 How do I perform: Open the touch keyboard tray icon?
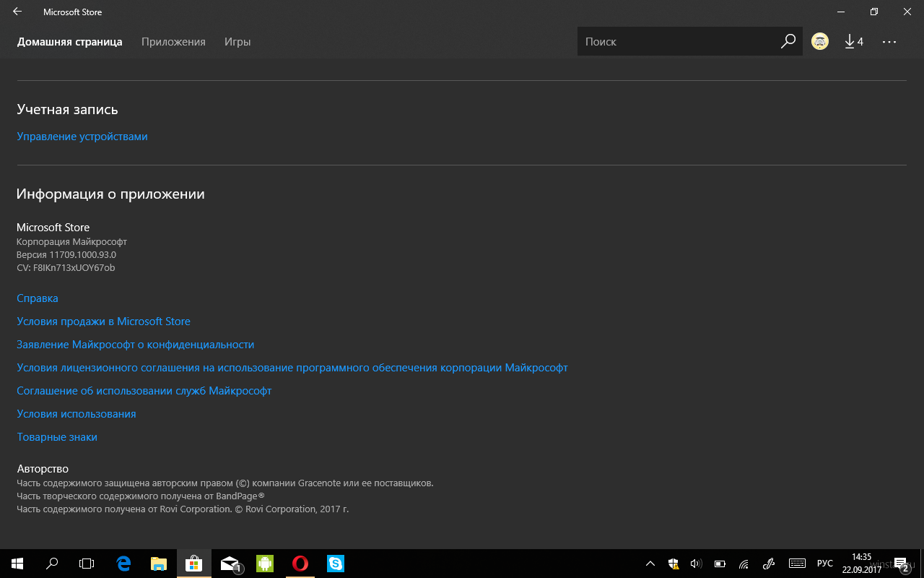pyautogui.click(x=797, y=564)
